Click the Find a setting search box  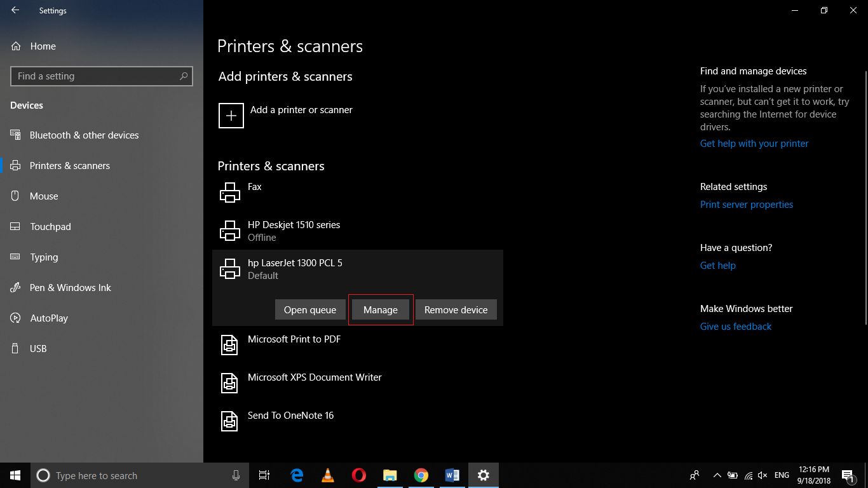coord(102,76)
